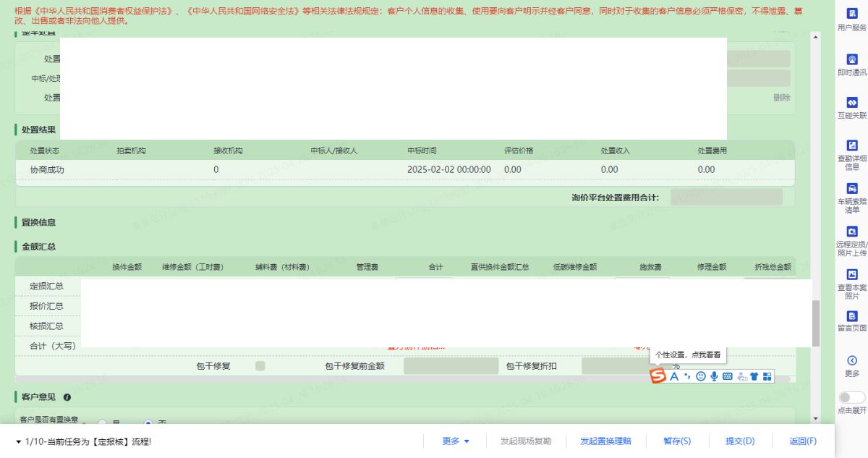
Task: Click the 包干修复前金额 input field
Action: [451, 366]
